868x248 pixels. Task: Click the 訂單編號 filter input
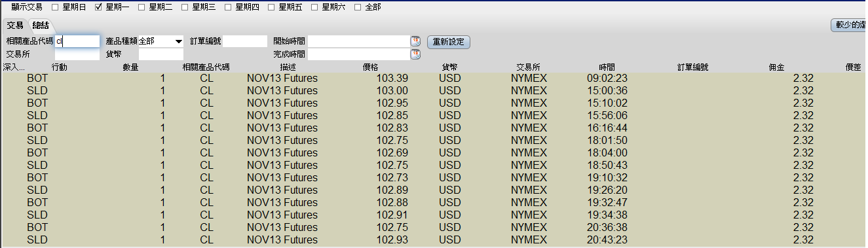pyautogui.click(x=245, y=41)
